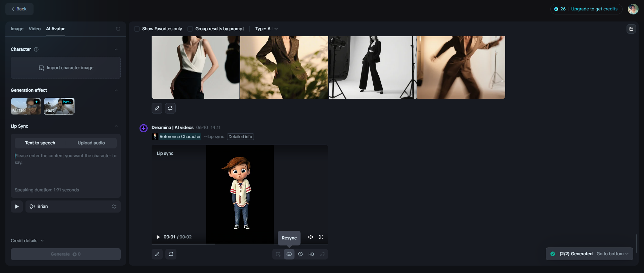The width and height of the screenshot is (644, 273).
Task: Collapse the Lip Sync section
Action: (x=116, y=126)
